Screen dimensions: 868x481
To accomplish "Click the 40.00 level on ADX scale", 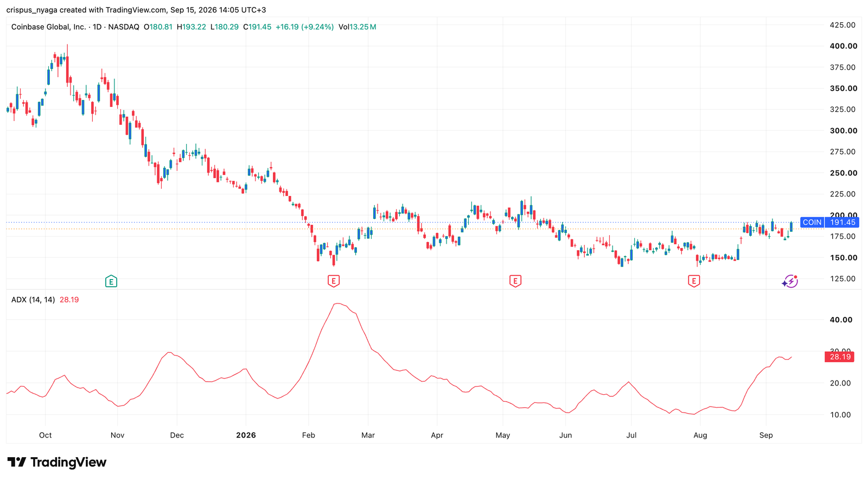I will pos(840,320).
